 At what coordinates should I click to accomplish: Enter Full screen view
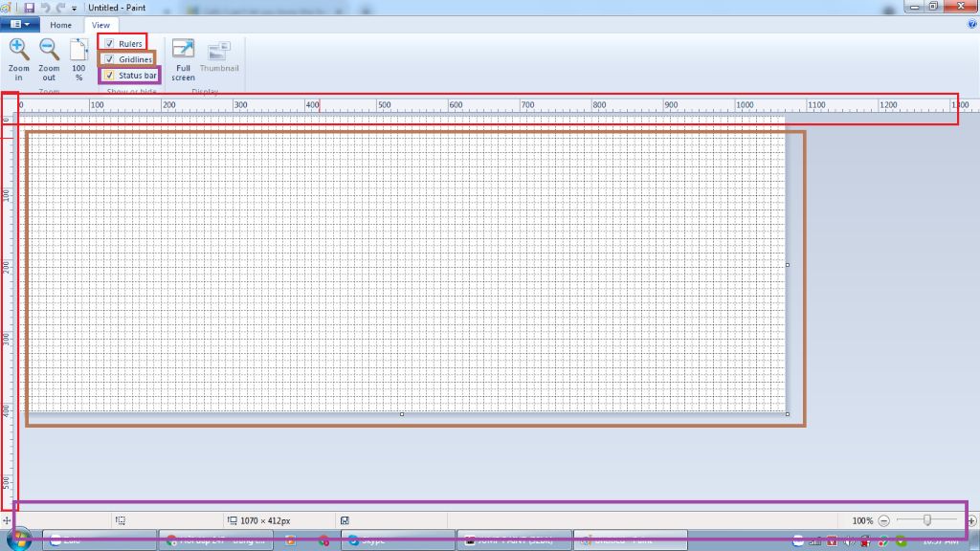click(x=183, y=52)
